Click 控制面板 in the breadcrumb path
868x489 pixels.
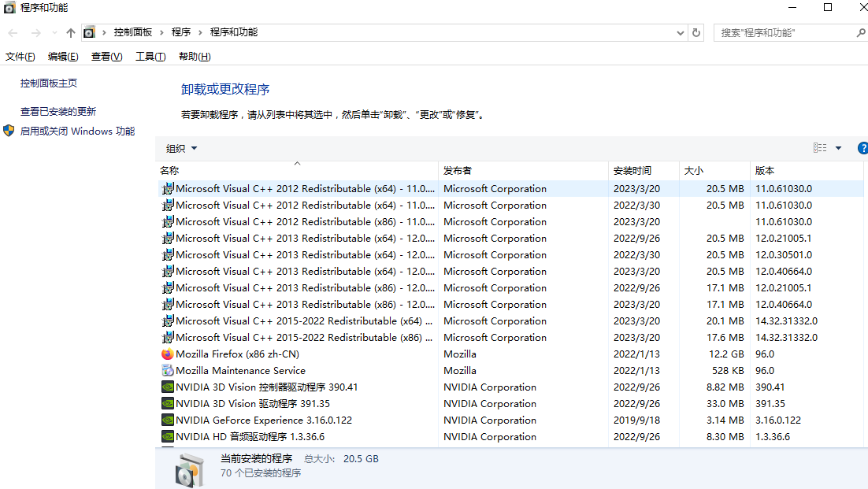(133, 32)
